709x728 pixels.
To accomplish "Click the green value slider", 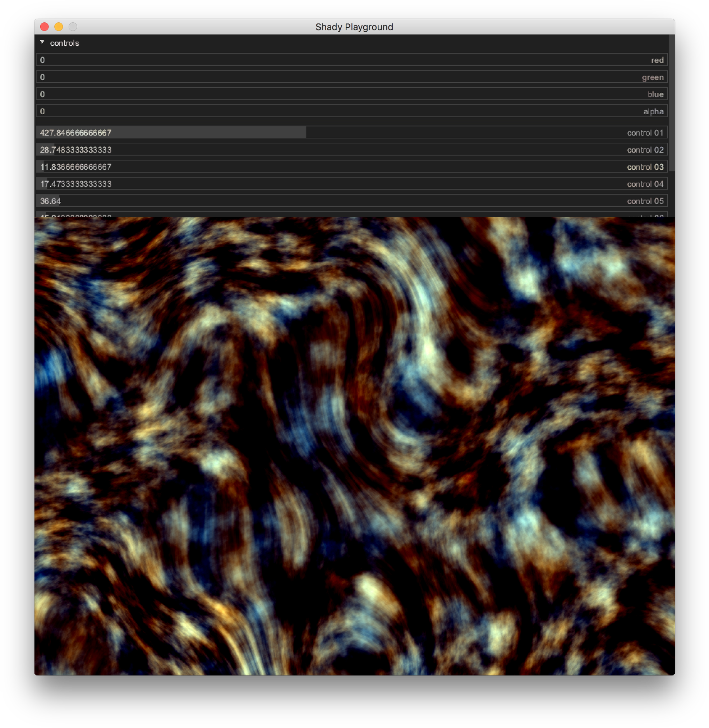I will [351, 77].
